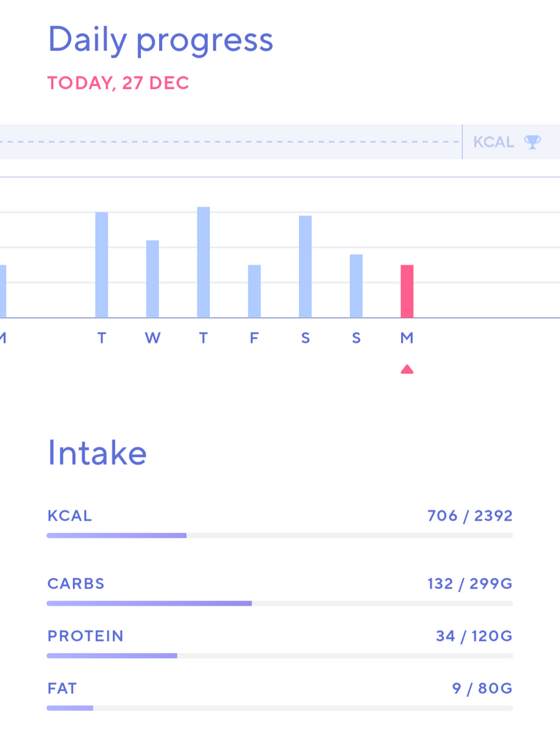Click the Intake section heading
Image resolution: width=560 pixels, height=737 pixels.
coord(97,453)
